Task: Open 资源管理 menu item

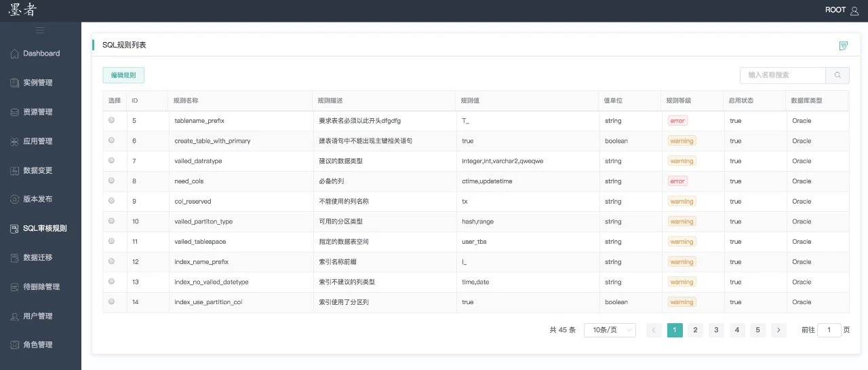Action: (41, 112)
